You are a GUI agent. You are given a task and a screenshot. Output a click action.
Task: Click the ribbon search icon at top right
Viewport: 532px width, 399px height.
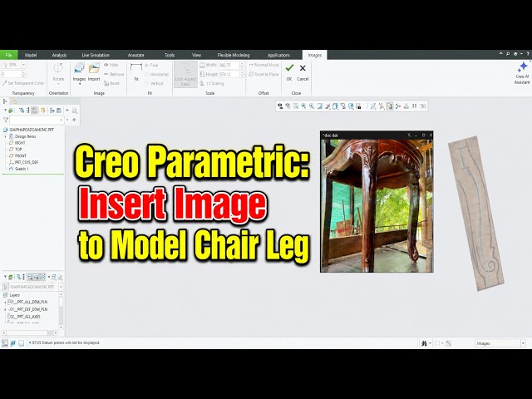click(x=508, y=54)
